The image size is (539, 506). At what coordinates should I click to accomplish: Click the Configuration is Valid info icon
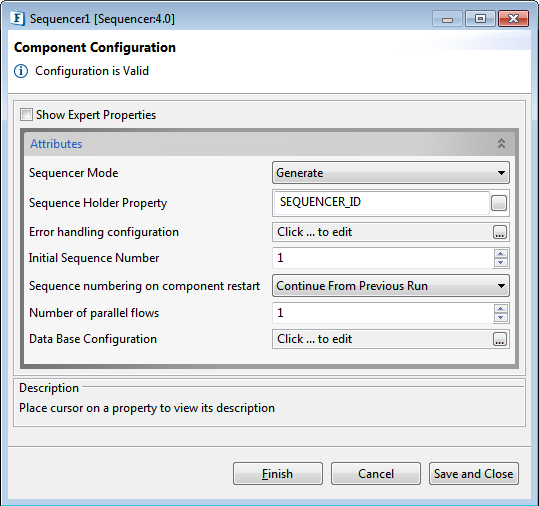(x=21, y=71)
